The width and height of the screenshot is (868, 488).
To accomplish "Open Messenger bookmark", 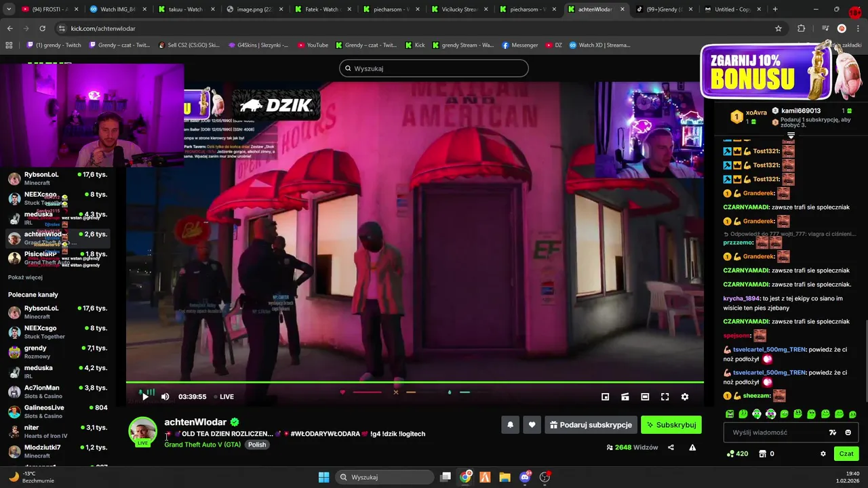I will 520,45.
